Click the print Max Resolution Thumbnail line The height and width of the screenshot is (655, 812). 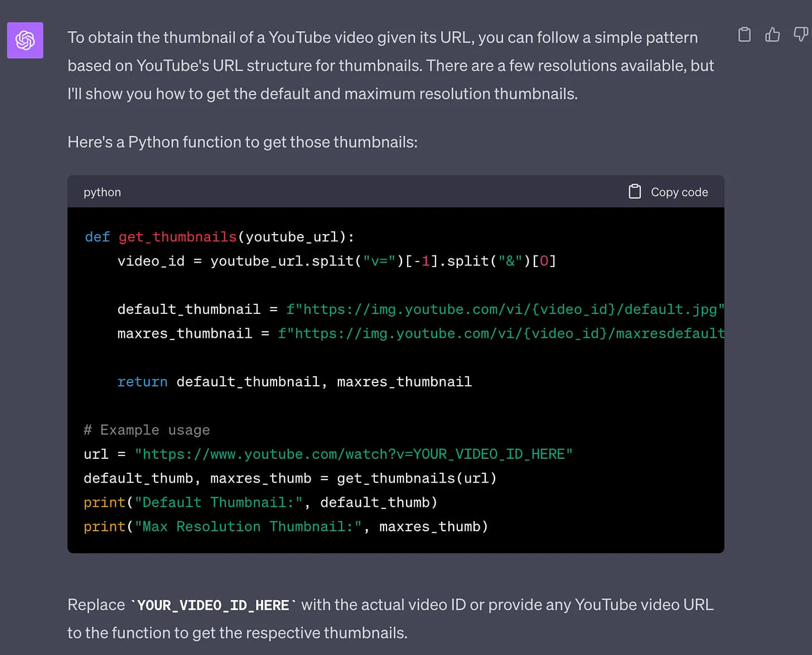tap(286, 527)
